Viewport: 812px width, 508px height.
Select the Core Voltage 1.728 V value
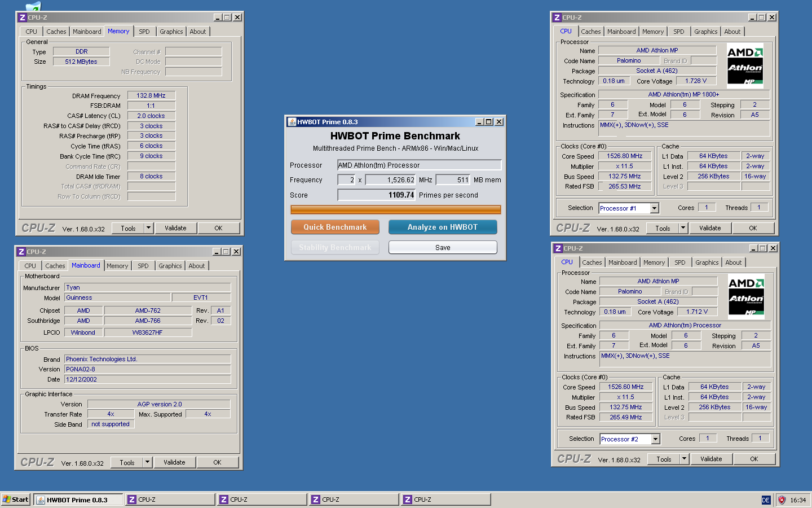(695, 81)
